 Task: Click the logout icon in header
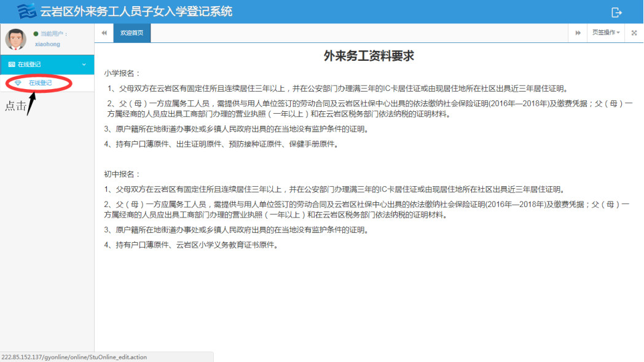616,13
